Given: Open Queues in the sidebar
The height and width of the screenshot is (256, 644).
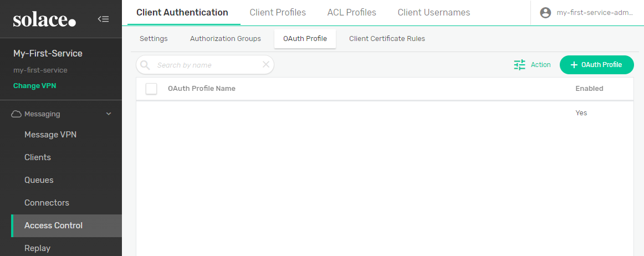Looking at the screenshot, I should [38, 180].
